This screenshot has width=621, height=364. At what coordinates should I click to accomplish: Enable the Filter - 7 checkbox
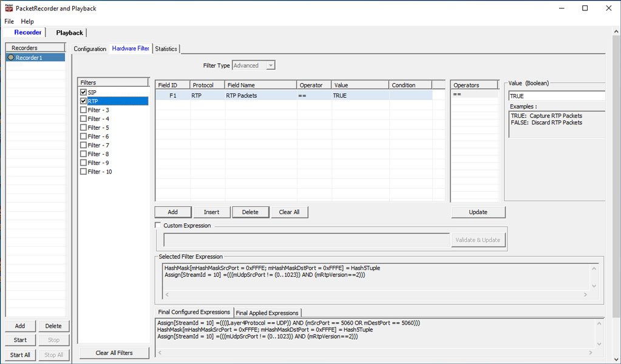pyautogui.click(x=83, y=145)
